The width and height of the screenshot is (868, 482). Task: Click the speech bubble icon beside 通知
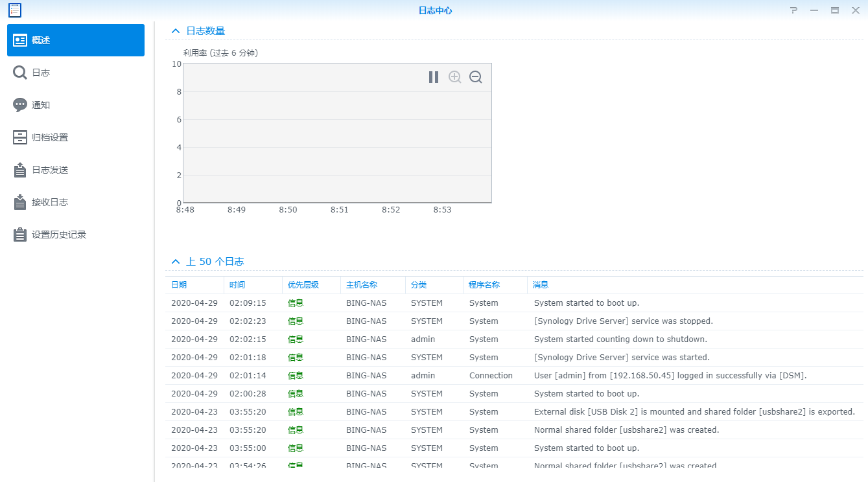(x=20, y=105)
